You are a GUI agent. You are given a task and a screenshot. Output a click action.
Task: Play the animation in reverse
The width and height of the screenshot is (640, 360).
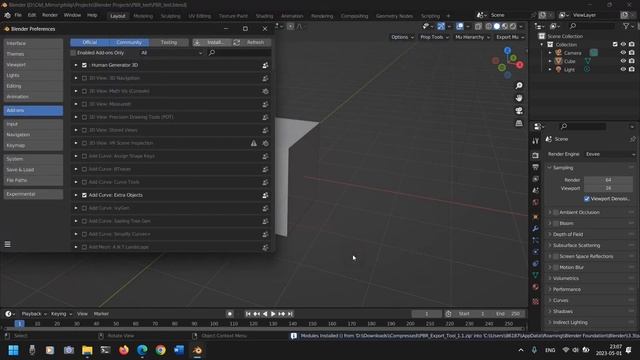pyautogui.click(x=265, y=314)
